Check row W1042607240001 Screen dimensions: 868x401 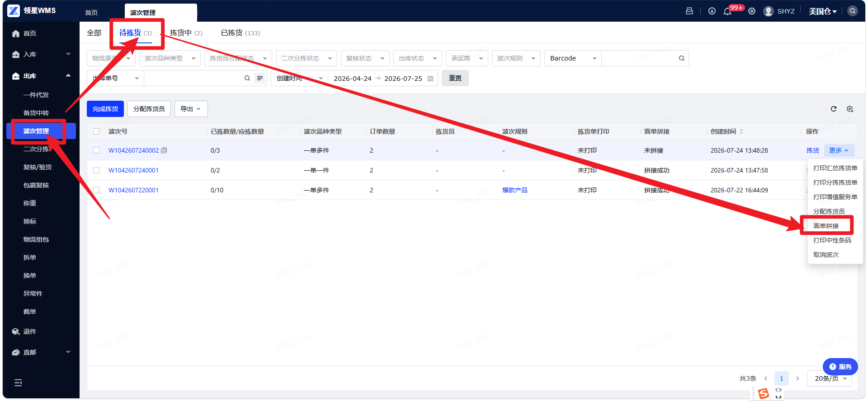(96, 170)
